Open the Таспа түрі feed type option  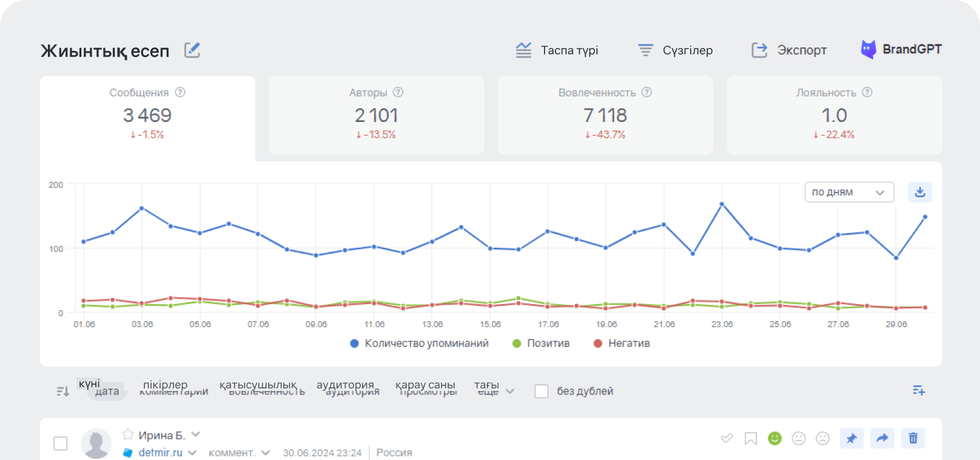(557, 50)
